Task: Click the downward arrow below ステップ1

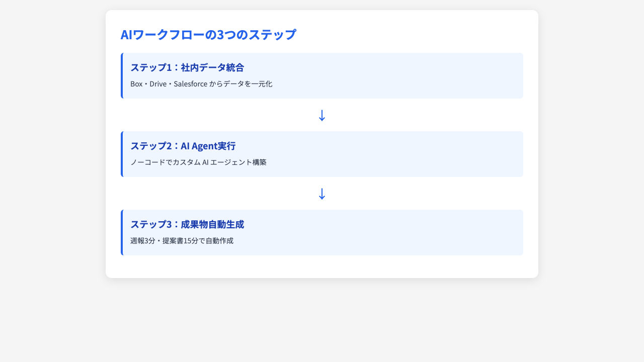Action: click(322, 115)
